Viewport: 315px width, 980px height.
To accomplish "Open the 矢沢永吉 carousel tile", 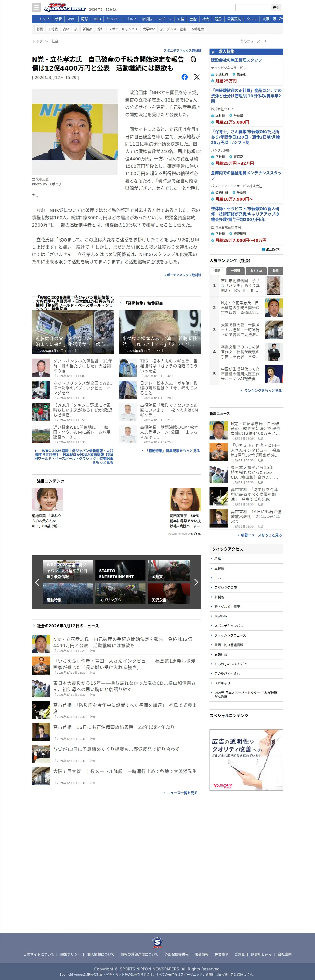I will 169,593.
